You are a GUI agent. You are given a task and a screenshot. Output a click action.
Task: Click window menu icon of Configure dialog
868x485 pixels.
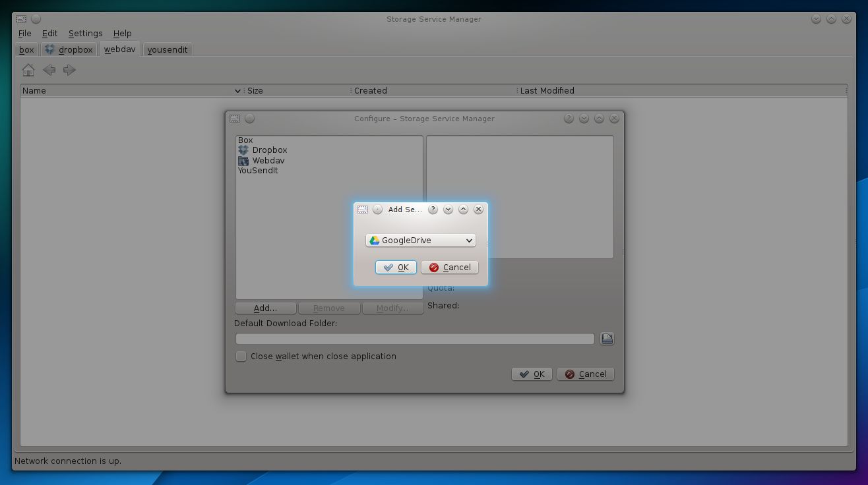(235, 119)
